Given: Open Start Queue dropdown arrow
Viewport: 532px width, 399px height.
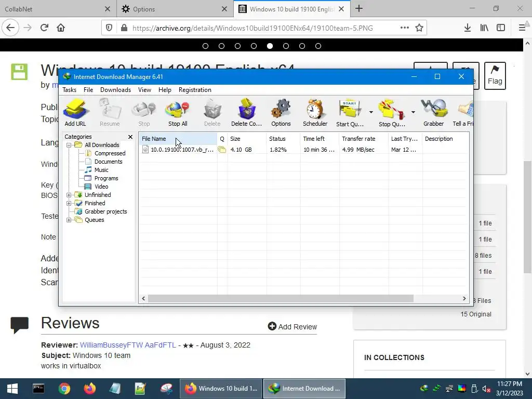Looking at the screenshot, I should 371,112.
